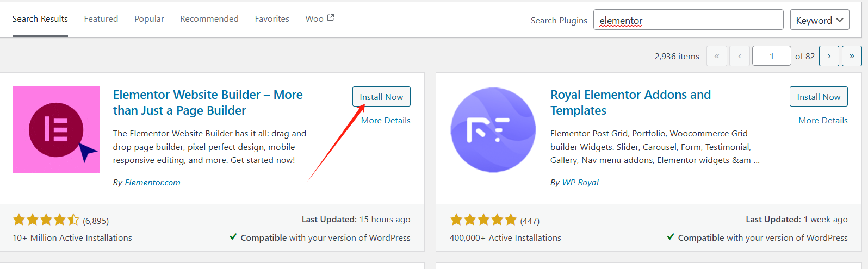Click the Elementor pink plugin logo
Image resolution: width=868 pixels, height=269 pixels.
[x=56, y=130]
